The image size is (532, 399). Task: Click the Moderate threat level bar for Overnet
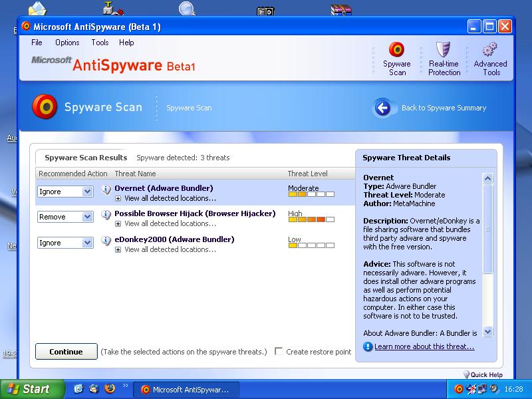[x=311, y=194]
